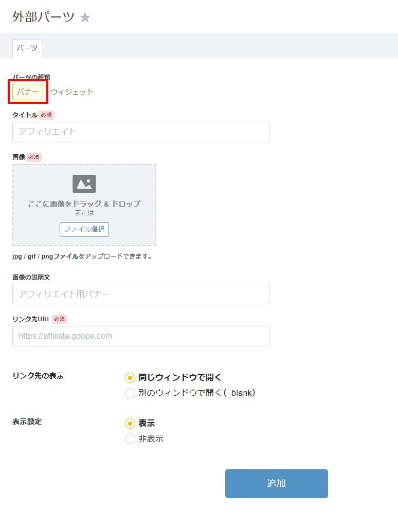This screenshot has height=532, width=398.
Task: Select the バナー part type
Action: coord(28,92)
